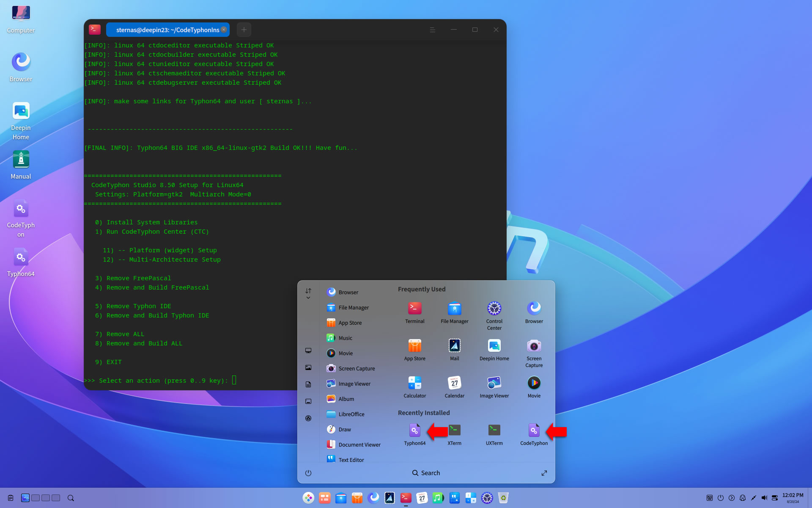Open Typhon64 in Recently Installed
The width and height of the screenshot is (812, 508).
click(414, 434)
